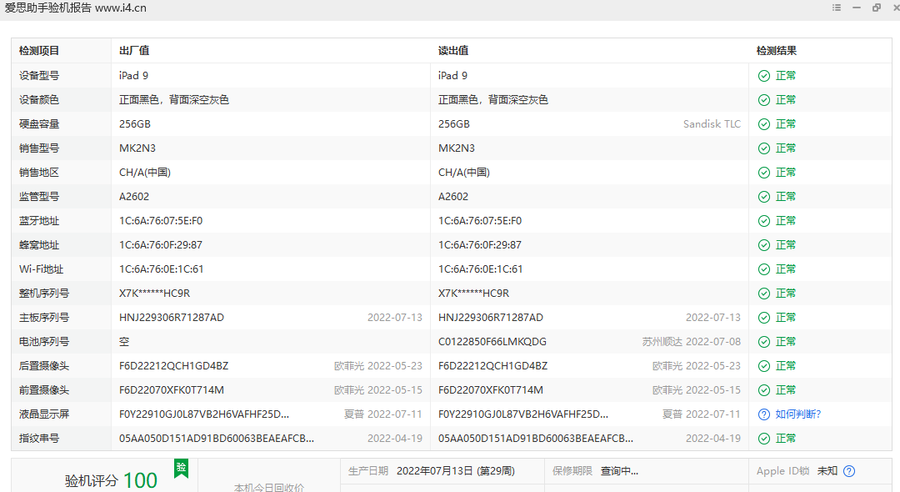Viewport: 900px width, 492px height.
Task: Open the list menu icon in title bar
Action: (x=837, y=8)
